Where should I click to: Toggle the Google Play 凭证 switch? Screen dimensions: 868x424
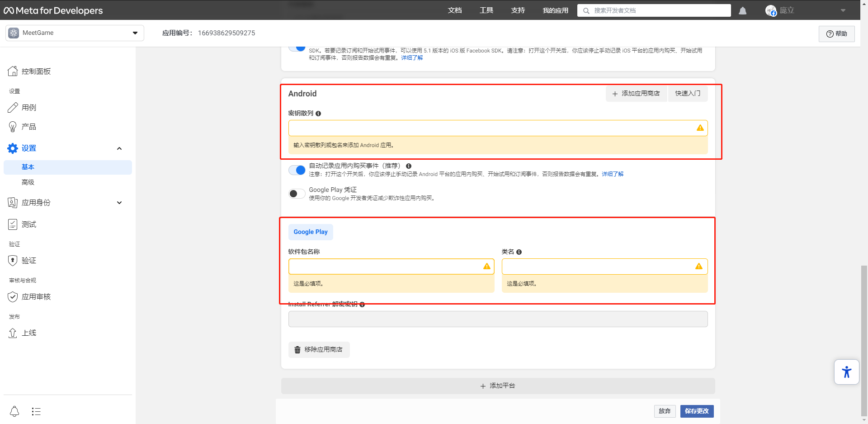[297, 194]
